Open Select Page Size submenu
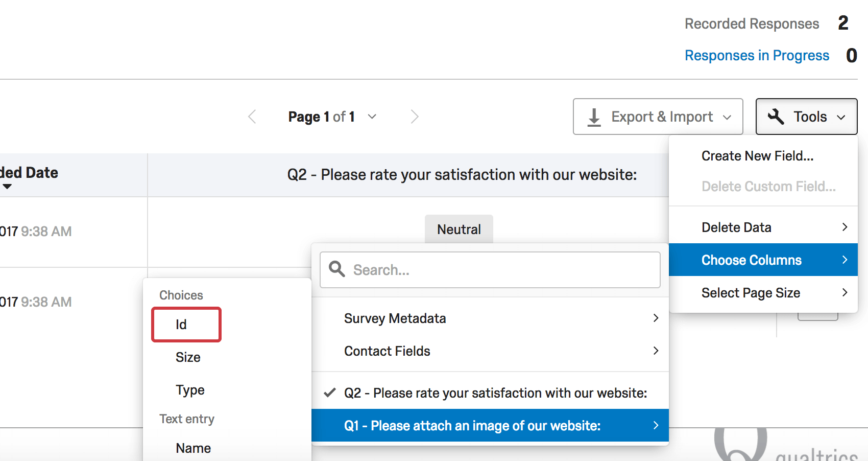Viewport: 868px width, 461px height. pos(763,292)
